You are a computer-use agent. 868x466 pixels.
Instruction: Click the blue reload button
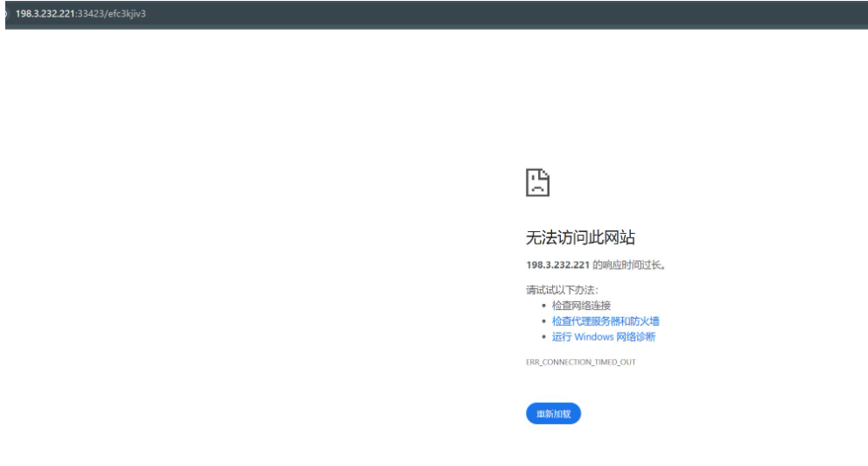pos(553,413)
